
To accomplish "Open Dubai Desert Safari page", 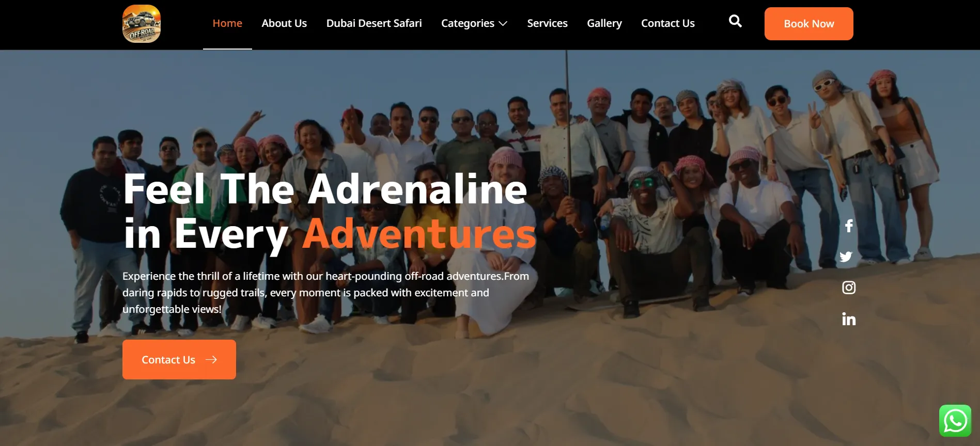I will pos(374,23).
